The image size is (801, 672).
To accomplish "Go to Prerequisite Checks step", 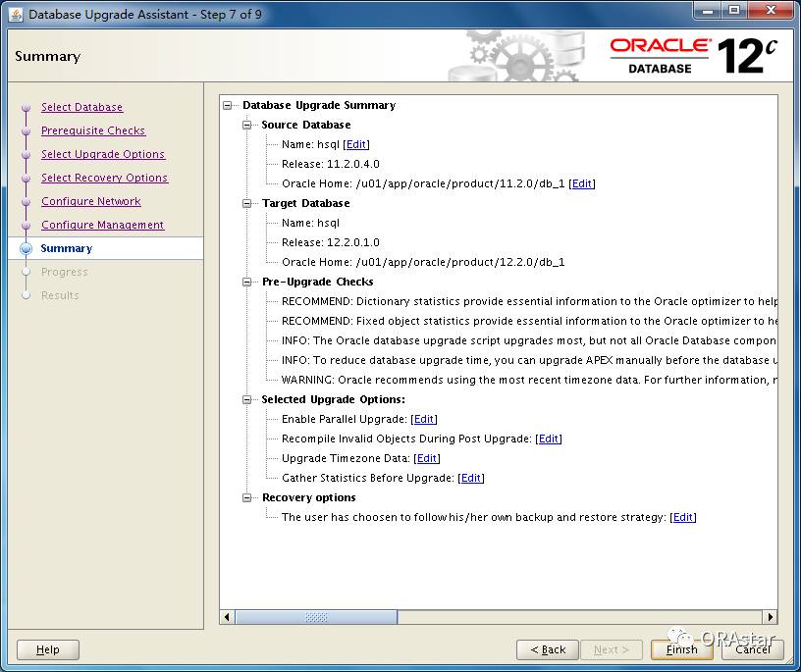I will [93, 130].
